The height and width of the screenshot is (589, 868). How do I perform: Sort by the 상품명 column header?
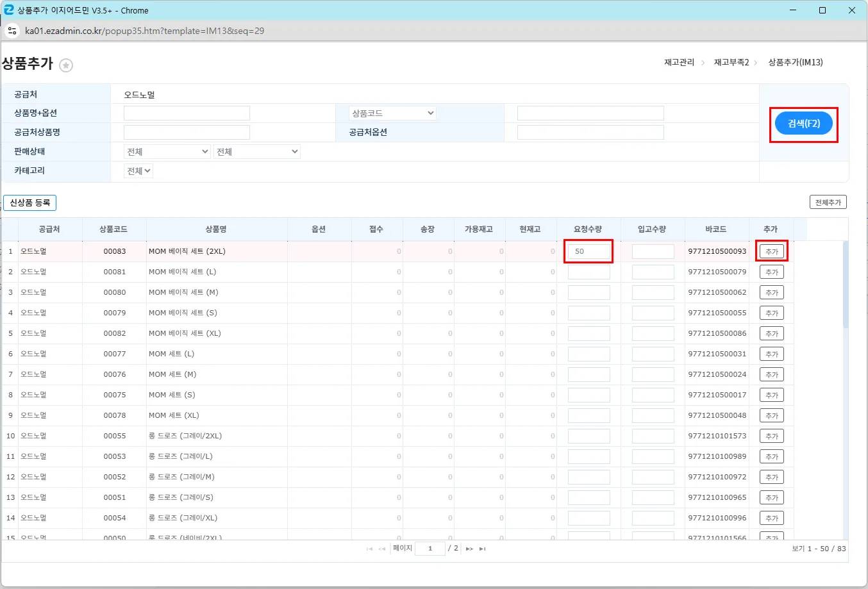coord(217,229)
